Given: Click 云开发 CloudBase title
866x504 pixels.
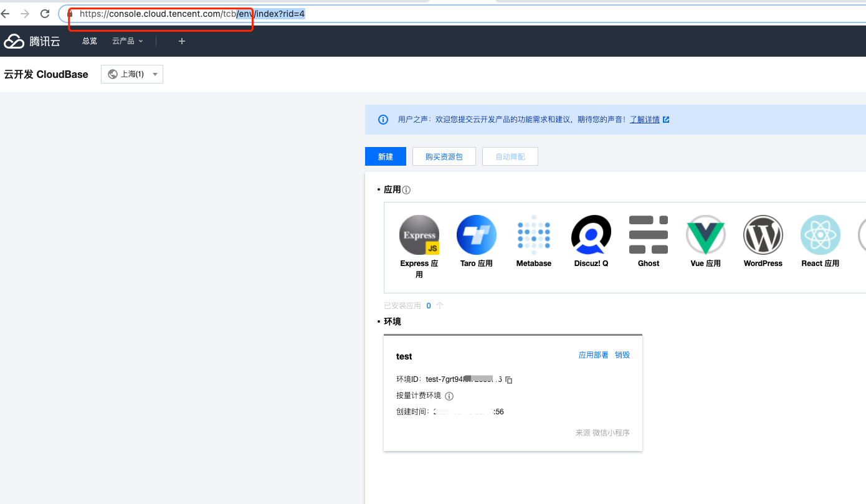Looking at the screenshot, I should point(46,74).
